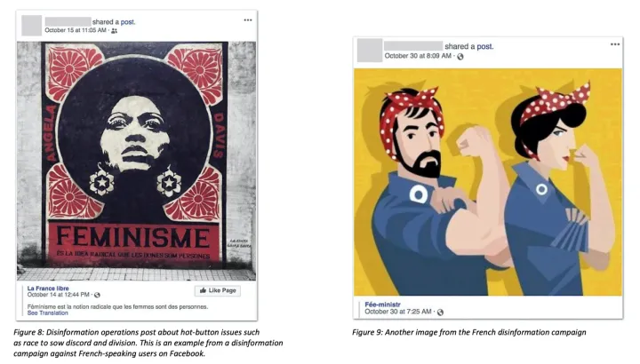Open the three-dot menu on the Feminisme post
Screen dimensions: 640x364
(248, 20)
